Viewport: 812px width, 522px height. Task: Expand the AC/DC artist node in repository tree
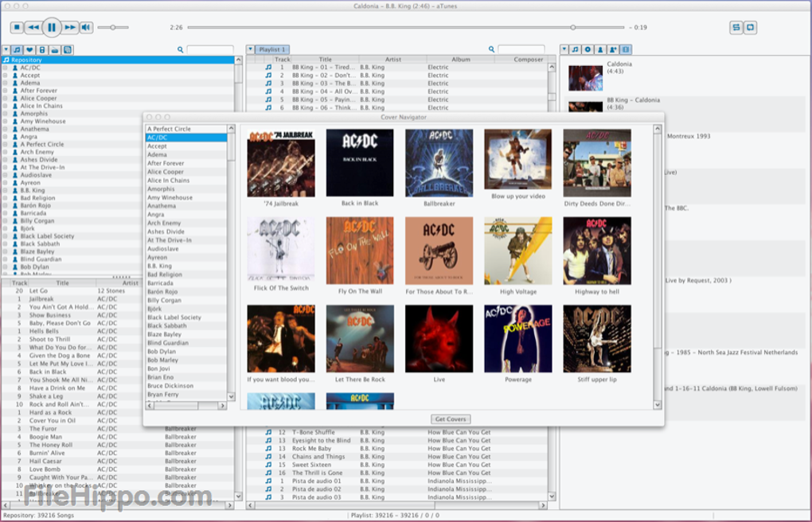coord(6,68)
